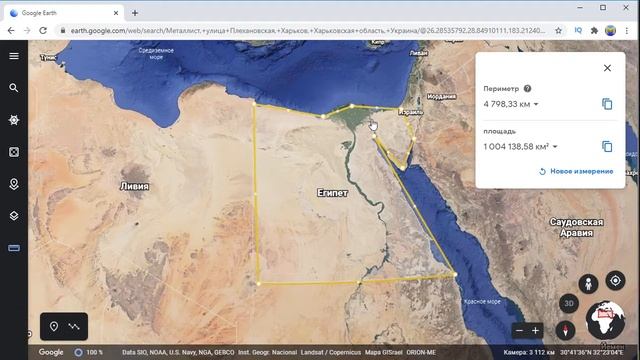Image resolution: width=640 pixels, height=360 pixels.
Task: Open perimeter units dropdown
Action: click(x=536, y=104)
